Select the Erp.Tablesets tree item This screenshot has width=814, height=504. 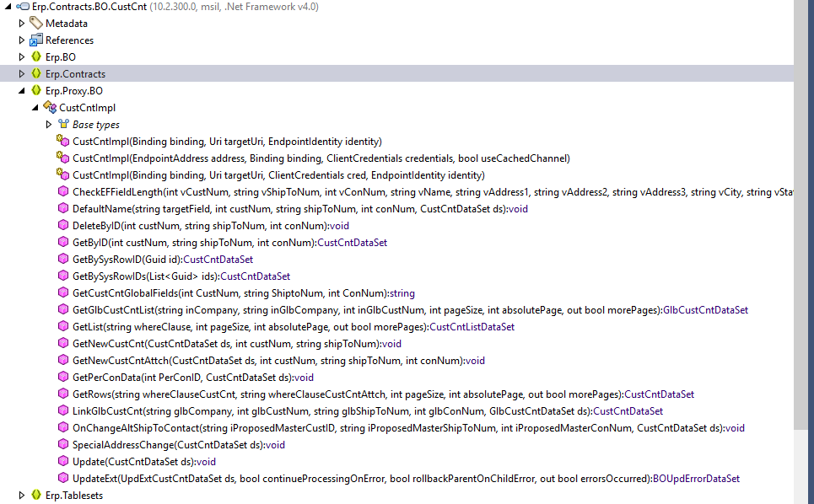point(74,496)
